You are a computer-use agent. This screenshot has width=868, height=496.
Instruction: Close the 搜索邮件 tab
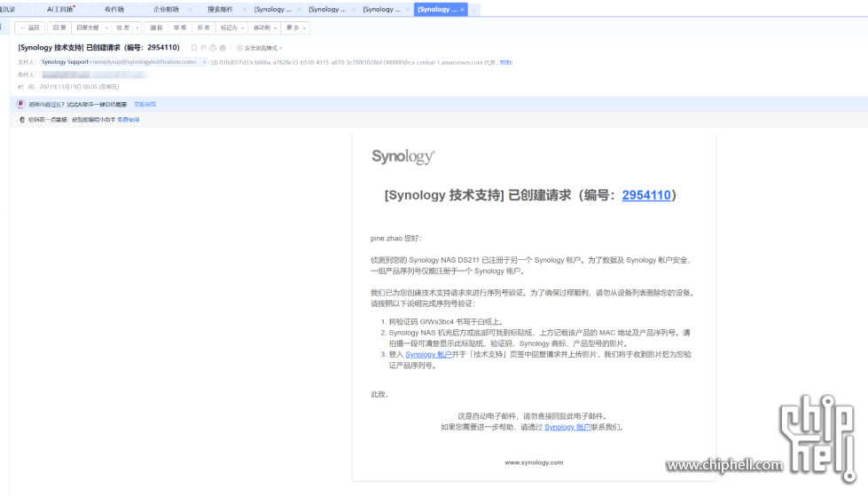pos(245,10)
